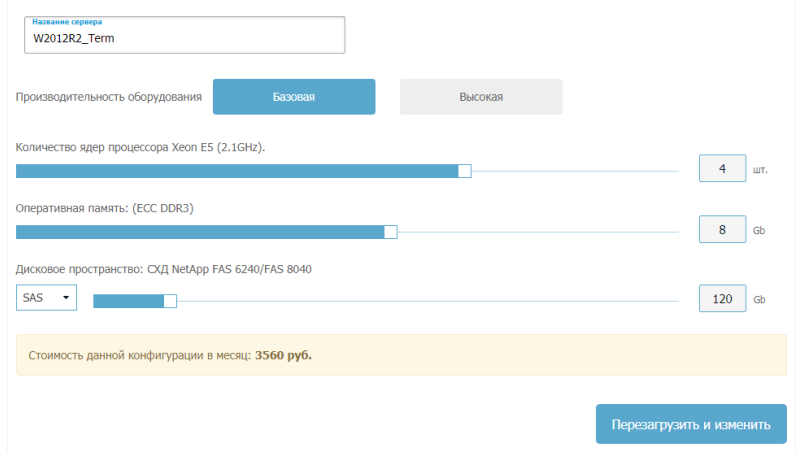Click the RAM slider handle

[391, 232]
